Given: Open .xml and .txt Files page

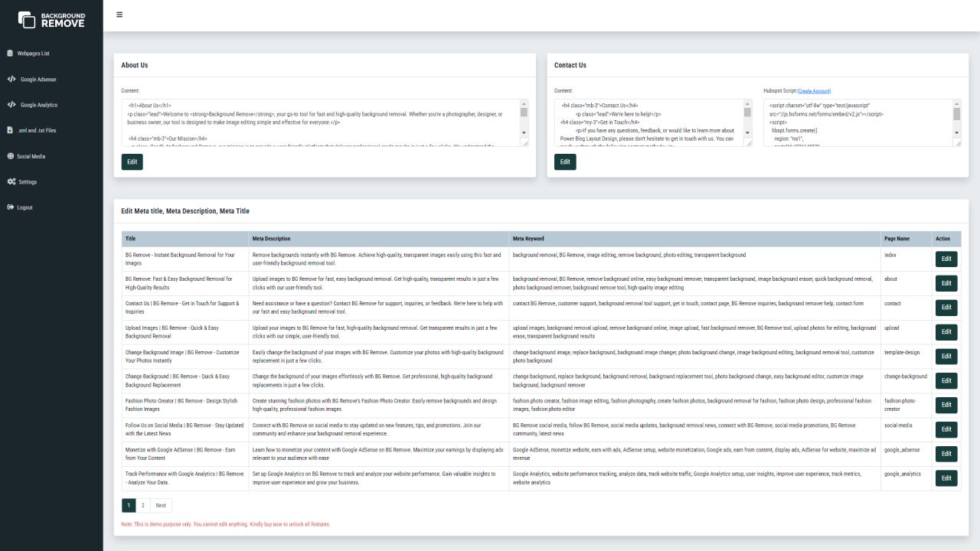Looking at the screenshot, I should click(31, 131).
